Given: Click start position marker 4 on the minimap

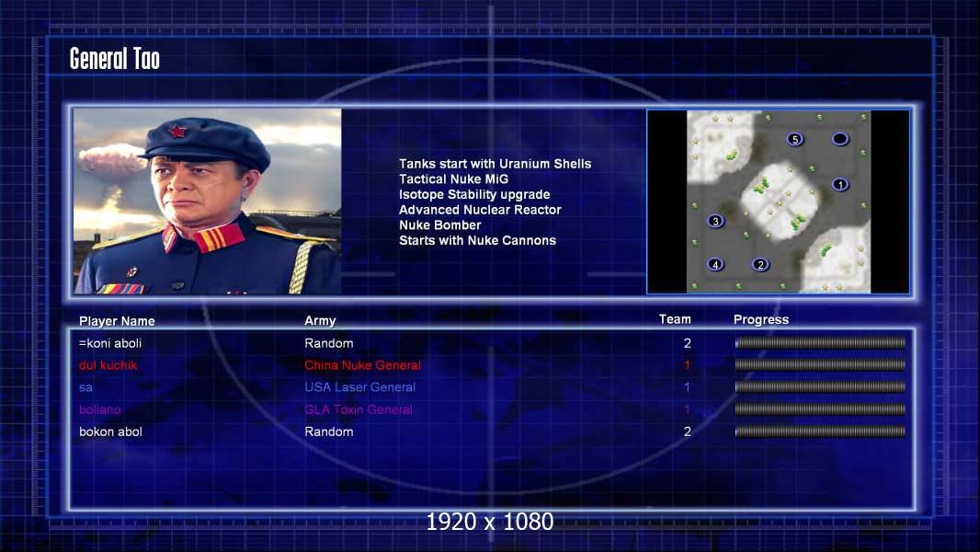Looking at the screenshot, I should tap(715, 264).
